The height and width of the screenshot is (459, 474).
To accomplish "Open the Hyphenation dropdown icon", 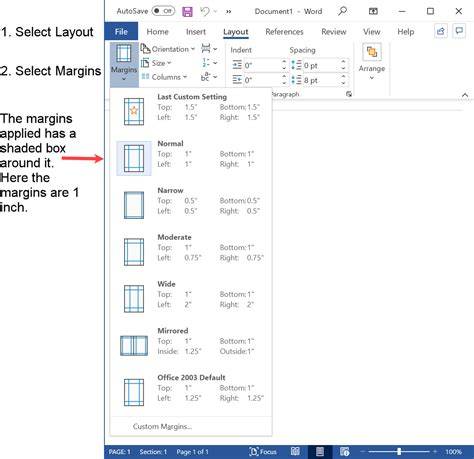I will click(x=209, y=77).
